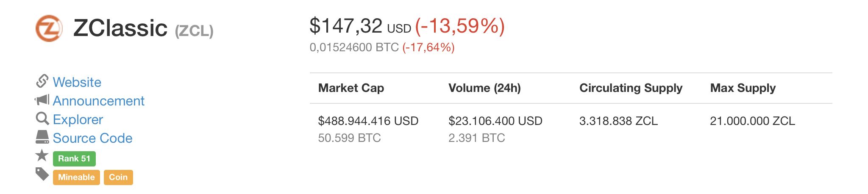Click the $147,32 USD price value
The width and height of the screenshot is (868, 194).
click(x=360, y=26)
